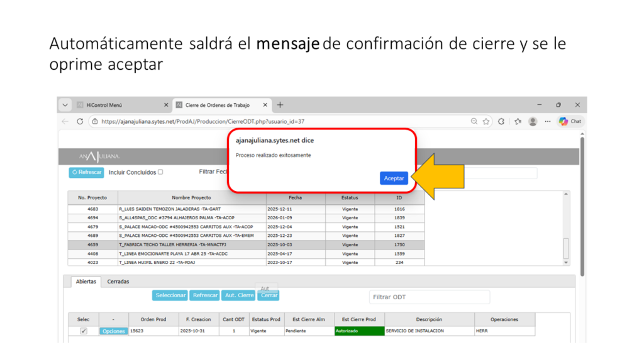Image resolution: width=644 pixels, height=362 pixels.
Task: Open the favorites list icon
Action: point(518,121)
